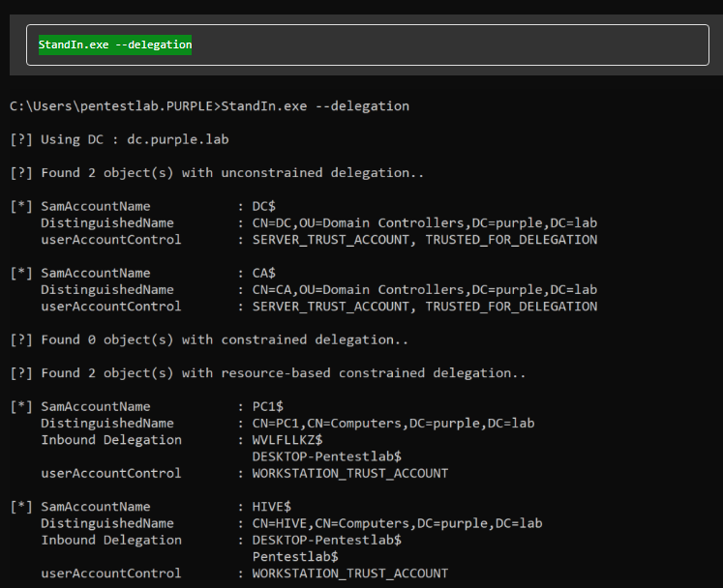Screen dimensions: 723x588
Task: Click inside the code block box
Action: pyautogui.click(x=368, y=44)
